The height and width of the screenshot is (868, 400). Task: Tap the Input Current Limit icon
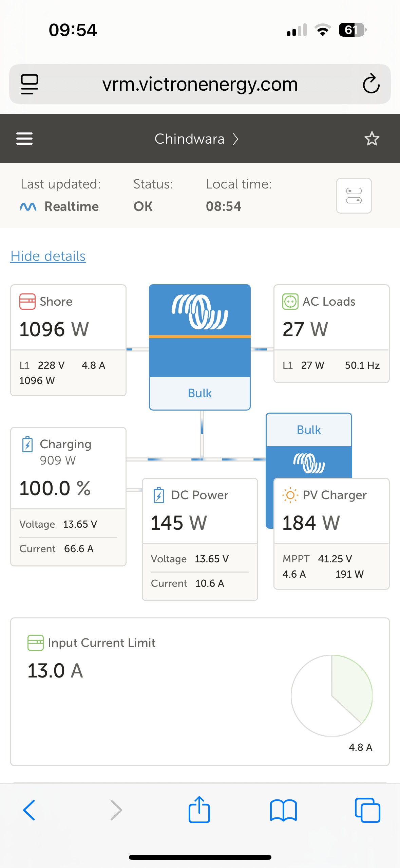coord(35,643)
